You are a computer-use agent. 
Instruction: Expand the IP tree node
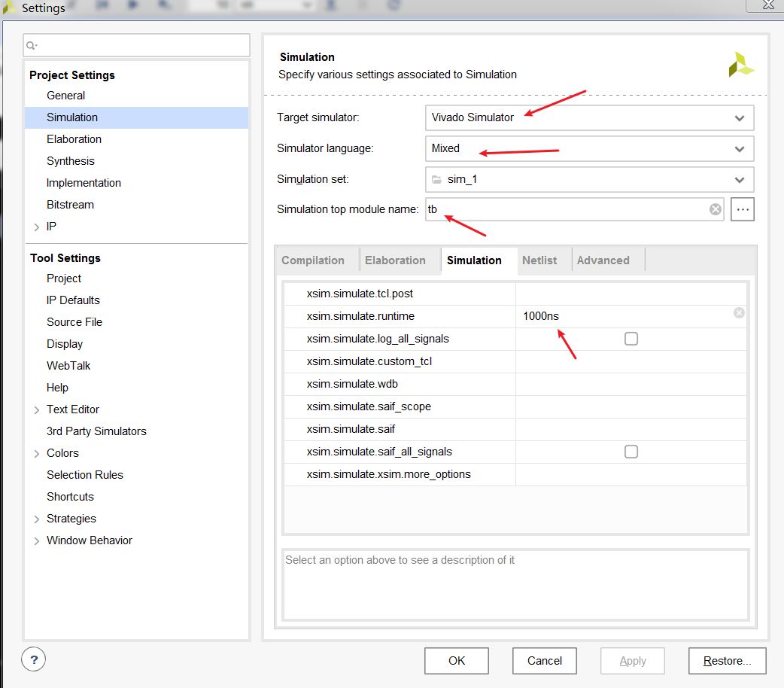tap(37, 227)
